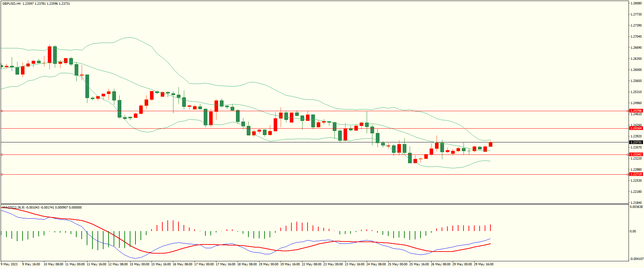Select the 1.22719 red price label
The image size is (644, 268).
click(636, 174)
